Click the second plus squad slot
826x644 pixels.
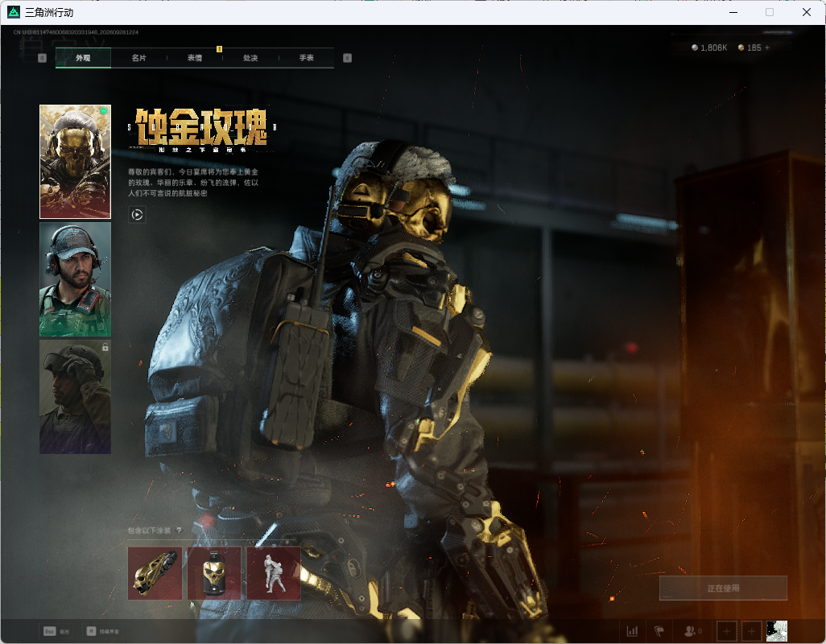(752, 631)
